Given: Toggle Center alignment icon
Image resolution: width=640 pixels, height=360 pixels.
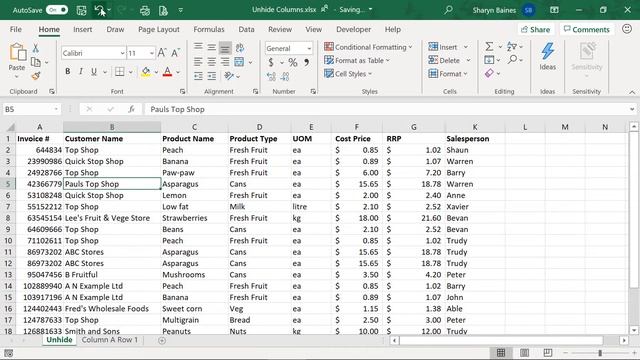Looking at the screenshot, I should point(211,62).
